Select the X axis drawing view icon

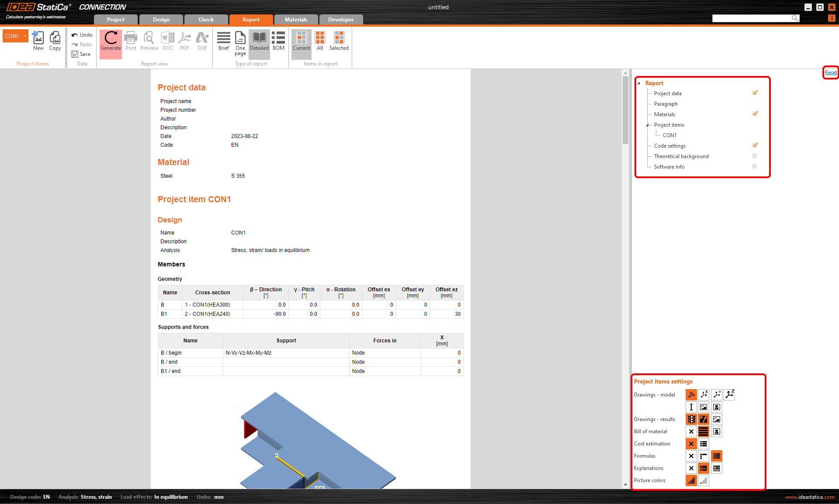pos(704,394)
